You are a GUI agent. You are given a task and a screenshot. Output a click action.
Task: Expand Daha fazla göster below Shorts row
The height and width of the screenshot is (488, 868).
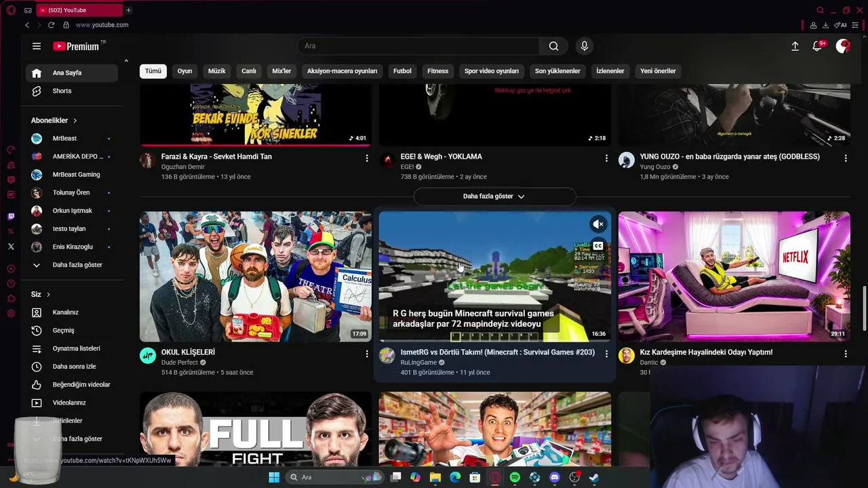point(494,197)
